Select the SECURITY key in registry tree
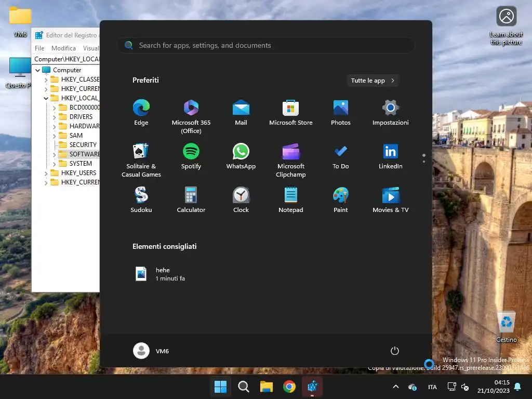 (83, 145)
